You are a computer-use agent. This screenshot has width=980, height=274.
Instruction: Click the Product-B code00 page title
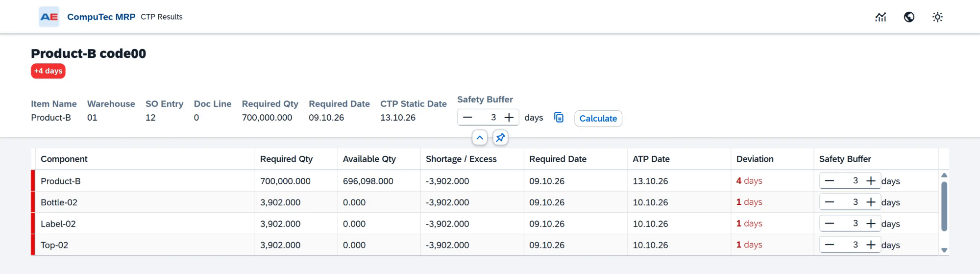coord(89,53)
